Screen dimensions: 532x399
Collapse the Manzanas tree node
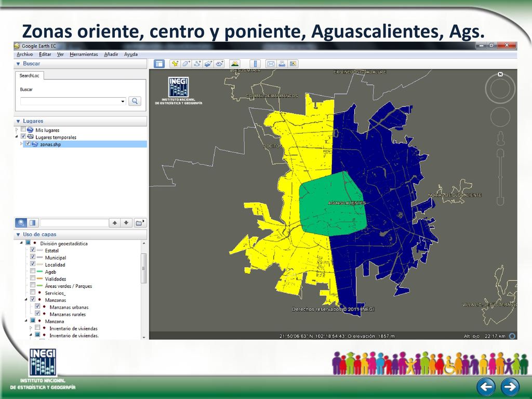[x=26, y=300]
